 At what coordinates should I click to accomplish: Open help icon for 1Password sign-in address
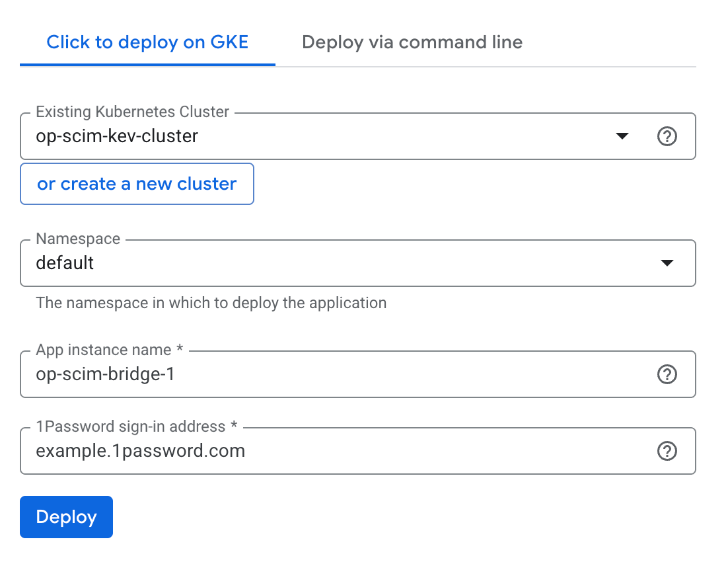pos(667,451)
